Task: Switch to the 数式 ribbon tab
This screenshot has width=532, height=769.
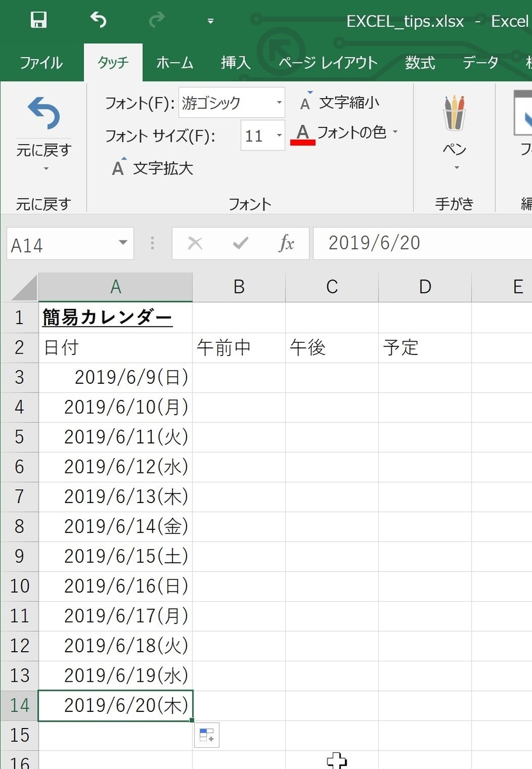Action: point(420,62)
